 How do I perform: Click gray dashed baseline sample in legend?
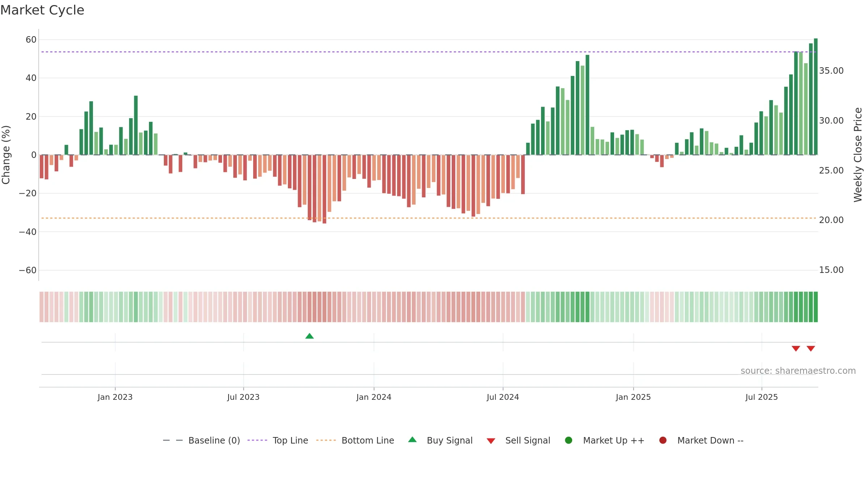pyautogui.click(x=173, y=440)
